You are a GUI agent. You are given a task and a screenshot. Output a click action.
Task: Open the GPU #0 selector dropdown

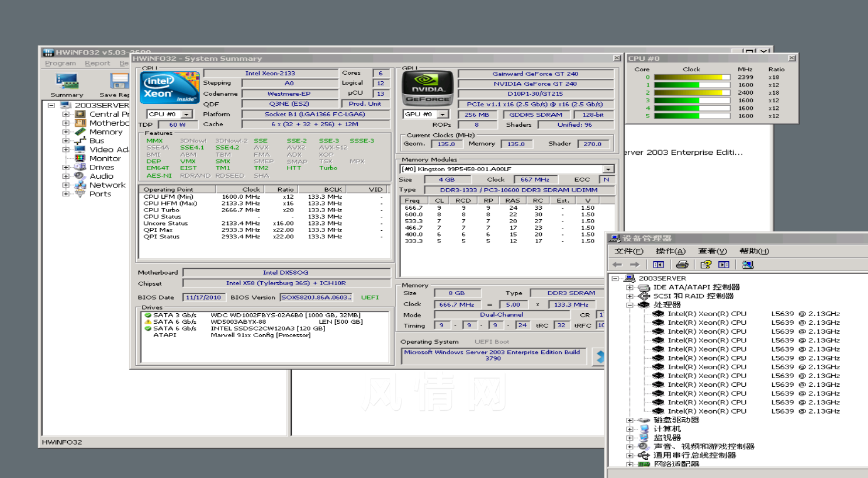pyautogui.click(x=443, y=115)
